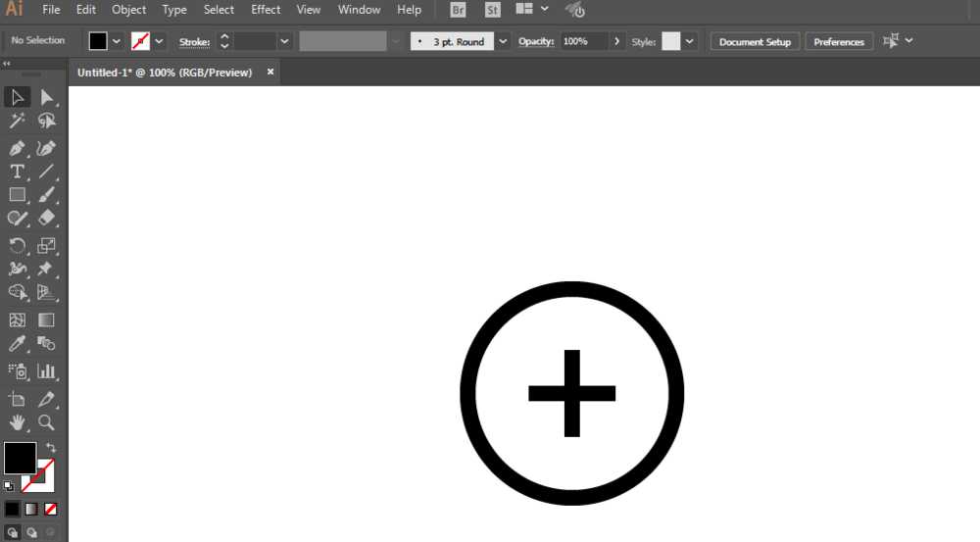Select the Scale tool

point(47,246)
